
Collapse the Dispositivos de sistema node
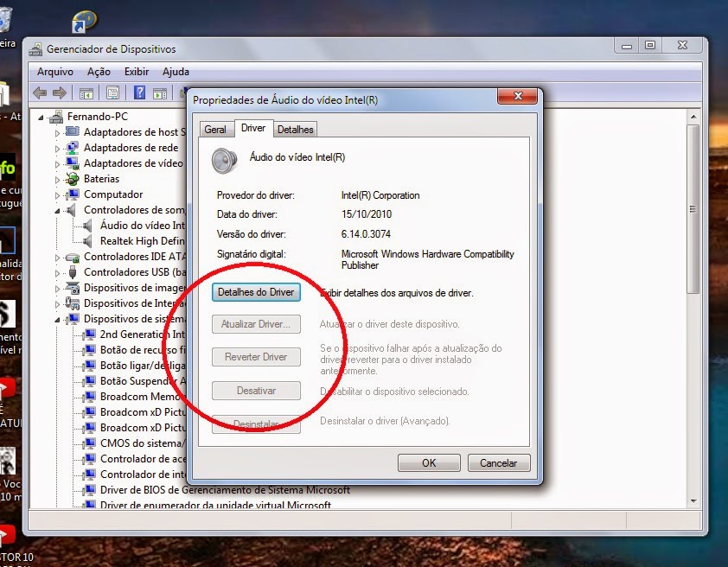pos(58,320)
